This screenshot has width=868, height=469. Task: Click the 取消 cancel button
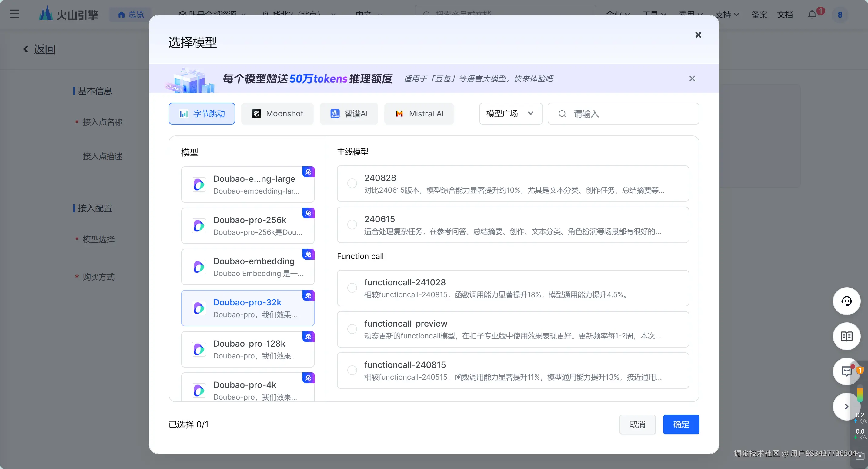coord(637,424)
